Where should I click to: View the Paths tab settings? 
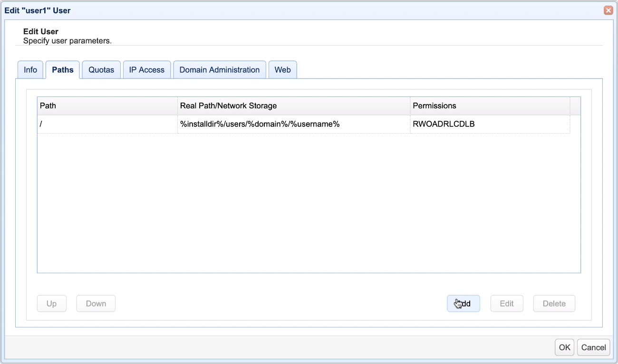pos(62,69)
